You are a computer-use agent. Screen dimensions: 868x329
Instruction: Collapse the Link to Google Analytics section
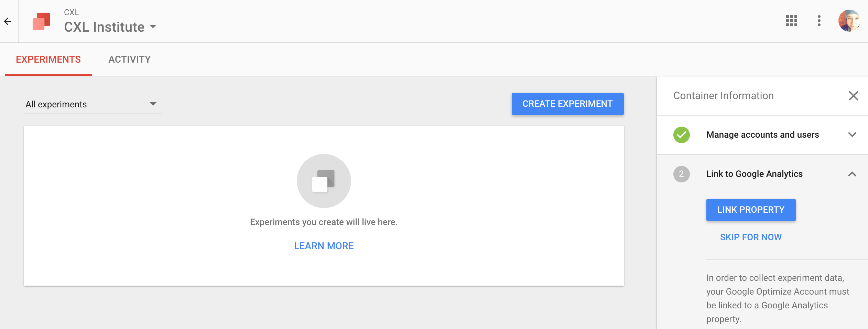click(x=852, y=174)
